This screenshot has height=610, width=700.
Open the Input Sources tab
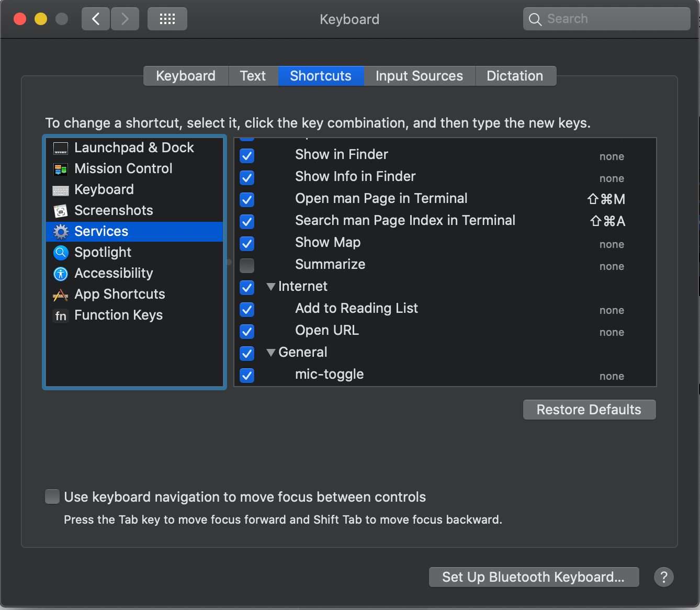tap(419, 76)
